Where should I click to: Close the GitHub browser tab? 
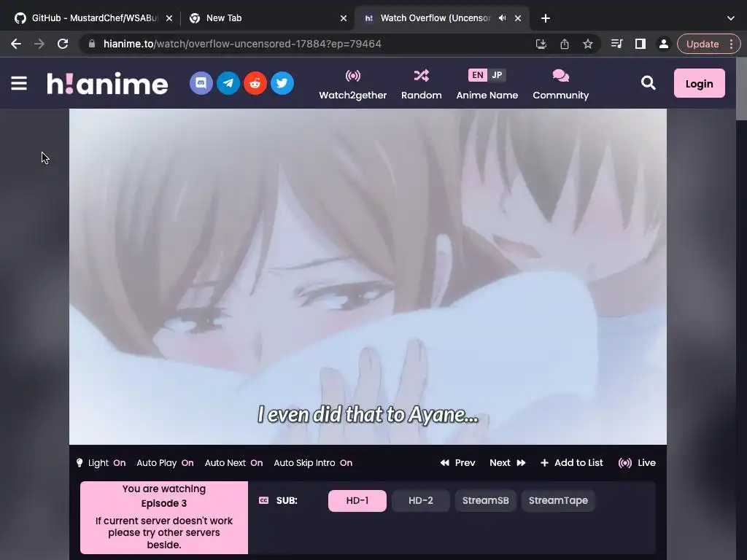point(169,18)
